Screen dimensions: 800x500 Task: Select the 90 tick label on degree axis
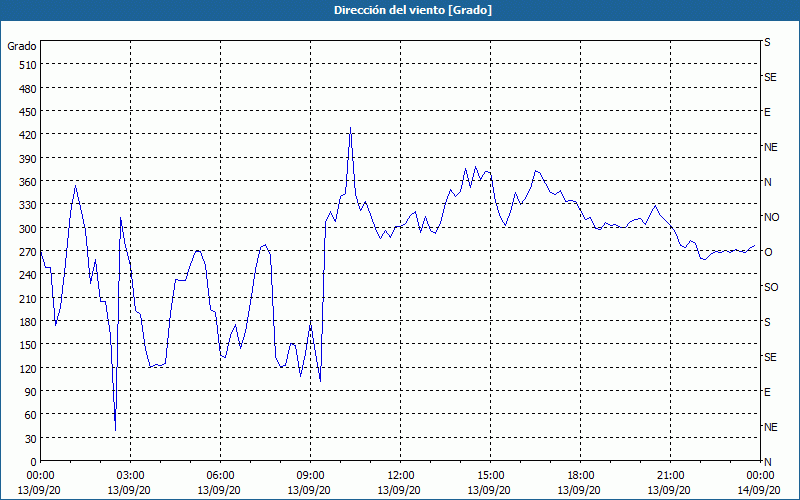[x=31, y=392]
